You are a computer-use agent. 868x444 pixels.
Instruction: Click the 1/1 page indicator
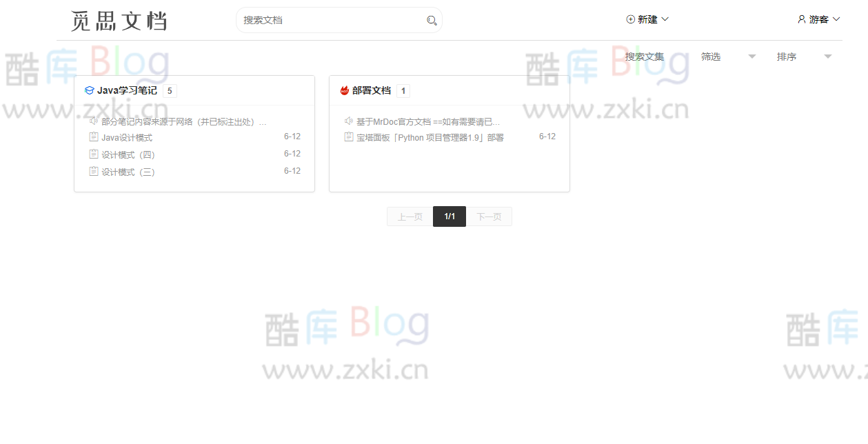(x=449, y=216)
